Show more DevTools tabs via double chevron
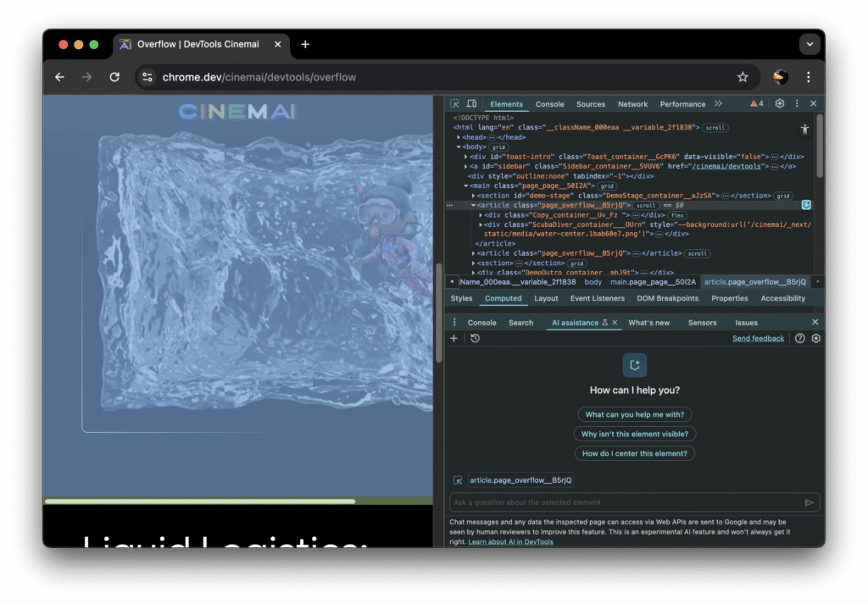 (x=718, y=103)
